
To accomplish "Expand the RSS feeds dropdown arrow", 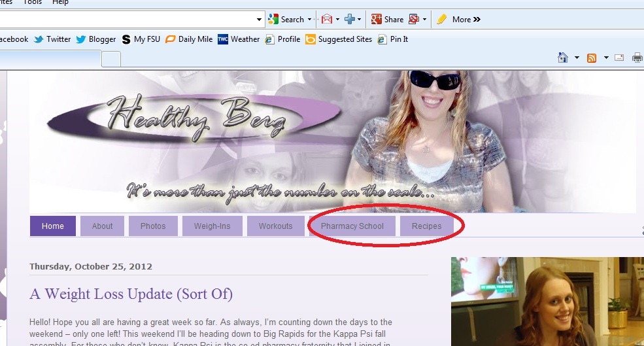I will [606, 58].
